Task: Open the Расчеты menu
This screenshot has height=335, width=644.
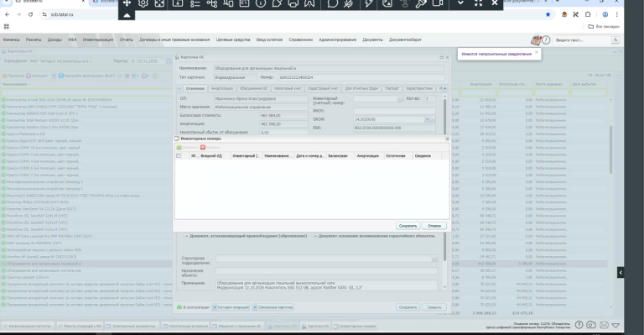Action: (34, 39)
